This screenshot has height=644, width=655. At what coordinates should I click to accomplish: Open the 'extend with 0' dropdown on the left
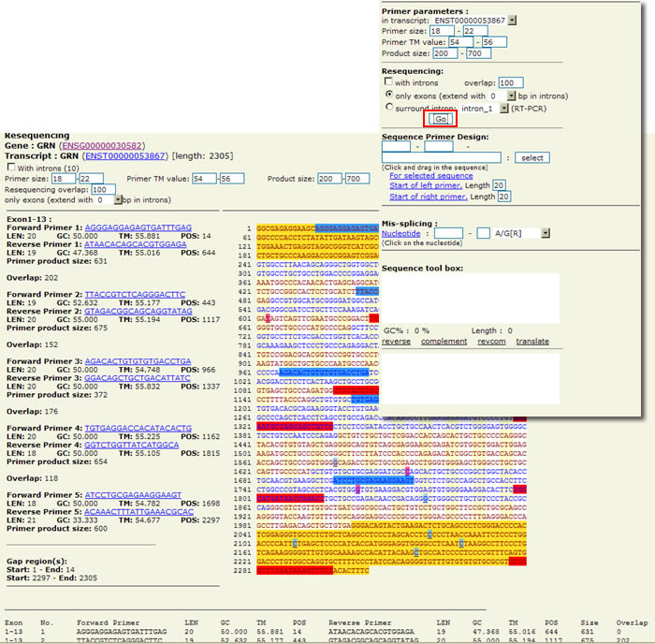click(x=118, y=199)
